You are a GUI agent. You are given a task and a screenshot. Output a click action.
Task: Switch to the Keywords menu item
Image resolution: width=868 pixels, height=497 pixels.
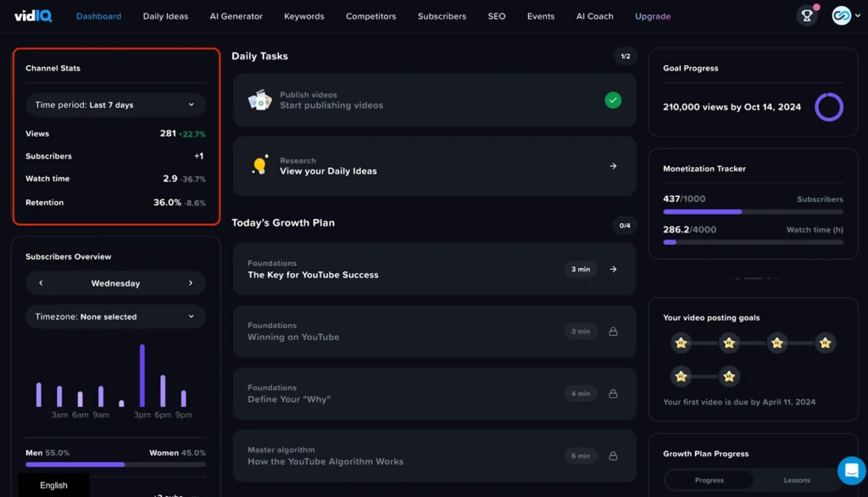[x=303, y=15]
